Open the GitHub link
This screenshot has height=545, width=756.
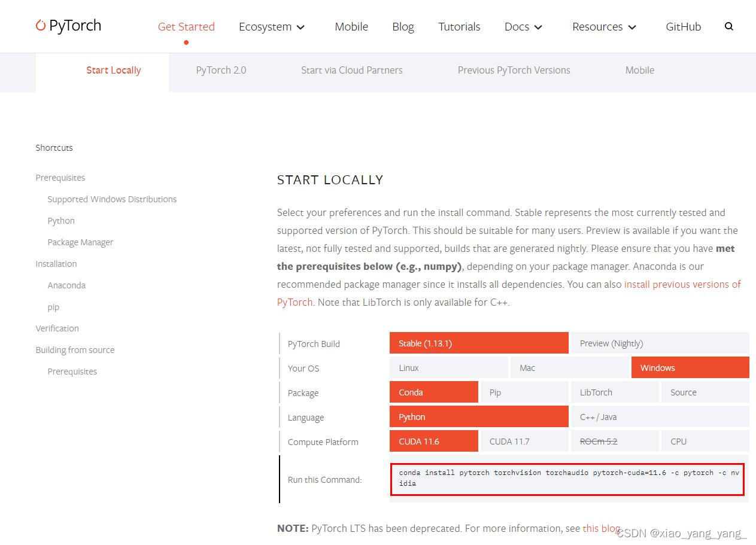coord(683,26)
